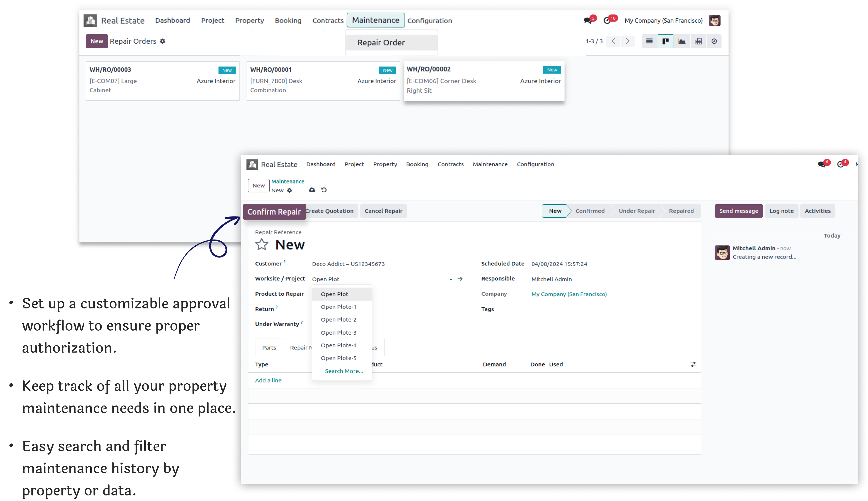Click Maintenance breadcrumb link
This screenshot has width=868, height=501.
[288, 181]
